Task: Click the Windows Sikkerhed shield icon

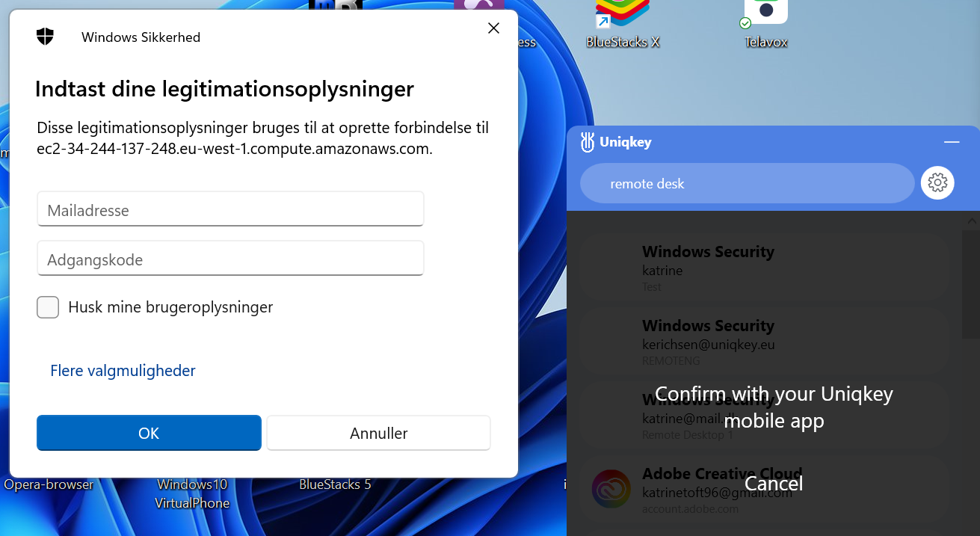Action: tap(46, 37)
